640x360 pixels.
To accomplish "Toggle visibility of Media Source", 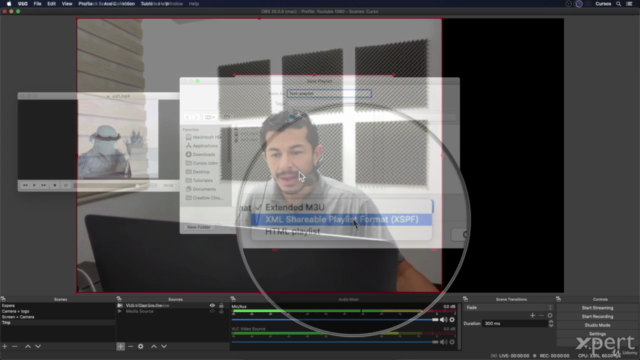I will (x=212, y=311).
